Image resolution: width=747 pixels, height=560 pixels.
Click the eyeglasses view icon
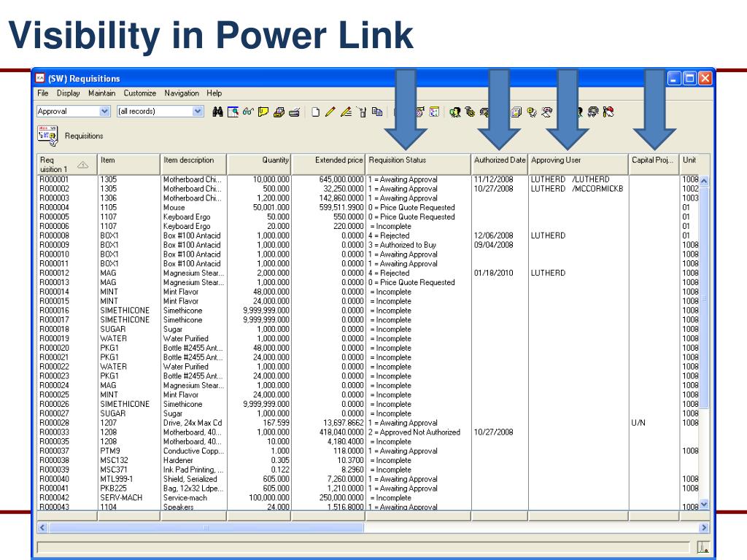pyautogui.click(x=248, y=112)
